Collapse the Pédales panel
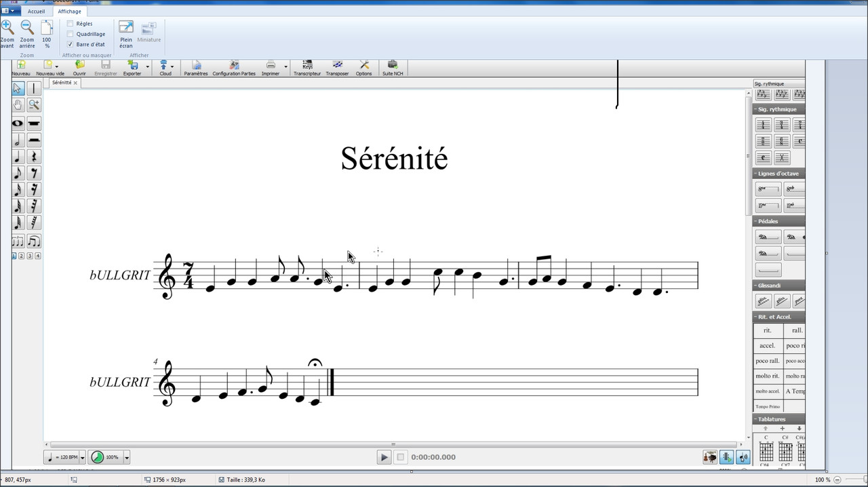868x487 pixels. coord(755,221)
